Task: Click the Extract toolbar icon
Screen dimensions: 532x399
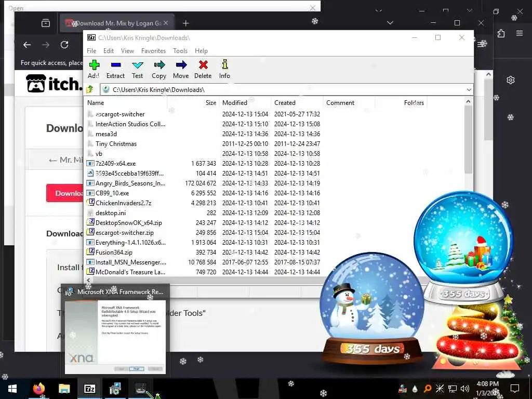Action: [x=115, y=69]
